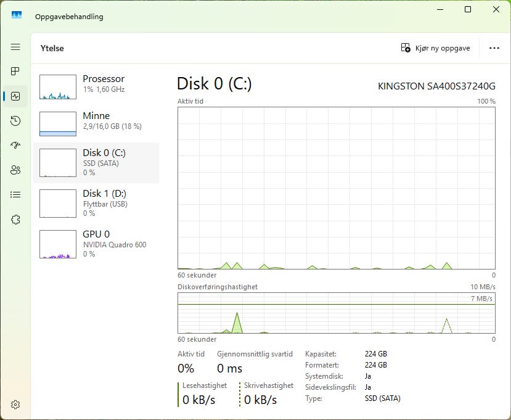Select Disk 1 (D:) in the performance list

point(96,203)
